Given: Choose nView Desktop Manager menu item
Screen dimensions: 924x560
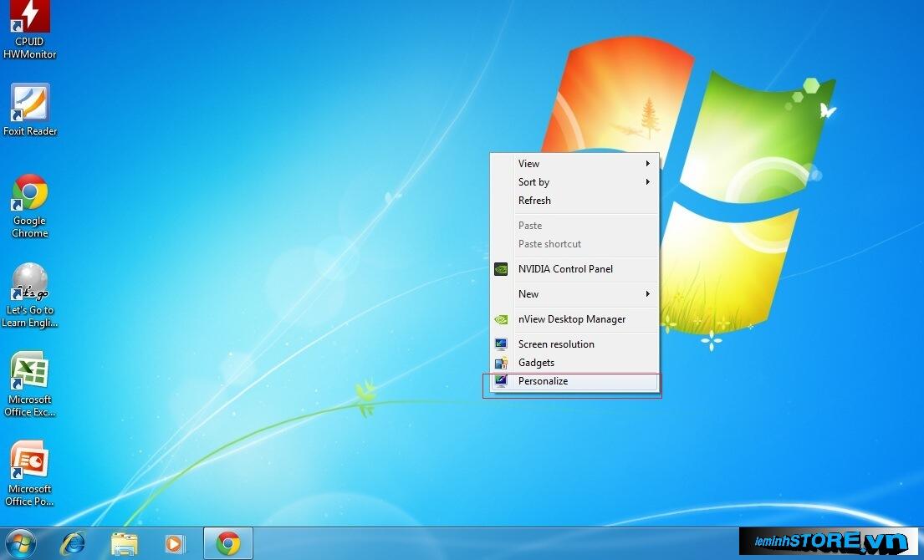Looking at the screenshot, I should click(x=571, y=319).
